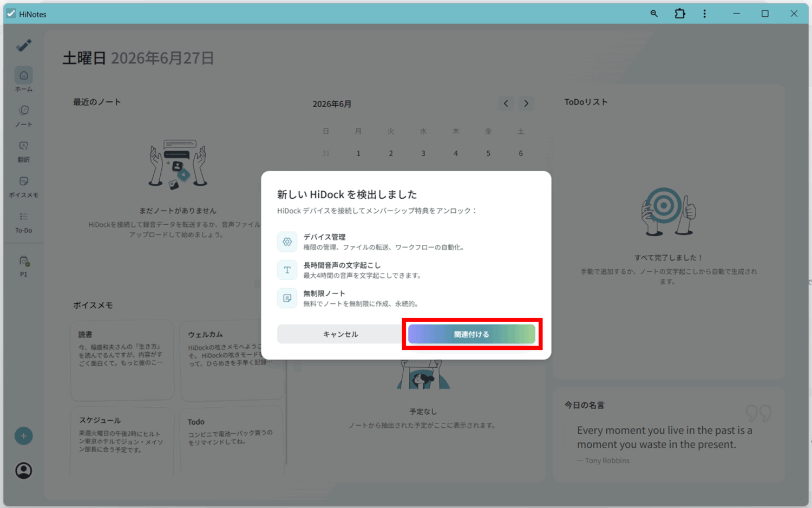Open the extensions puzzle icon
The width and height of the screenshot is (812, 508).
coord(680,14)
